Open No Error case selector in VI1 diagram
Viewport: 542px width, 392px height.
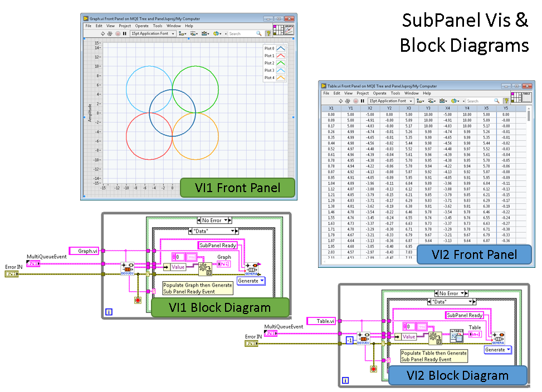click(x=214, y=220)
